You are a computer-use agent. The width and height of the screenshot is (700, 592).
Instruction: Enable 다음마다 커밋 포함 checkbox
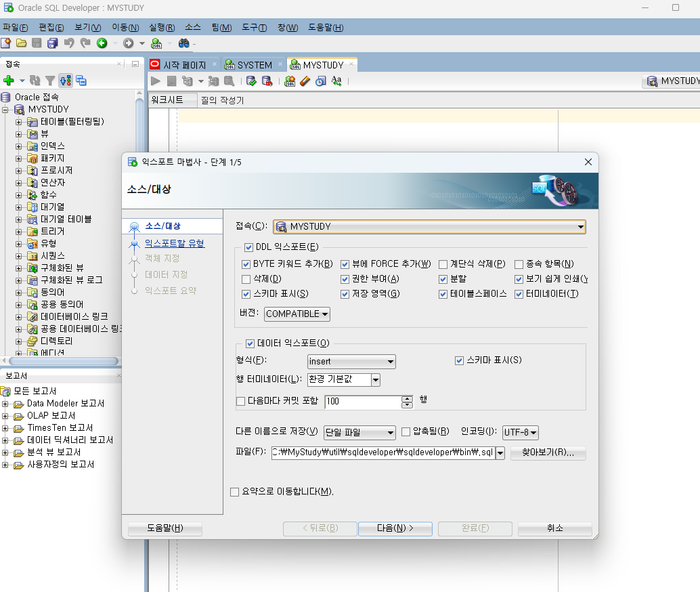(x=240, y=401)
